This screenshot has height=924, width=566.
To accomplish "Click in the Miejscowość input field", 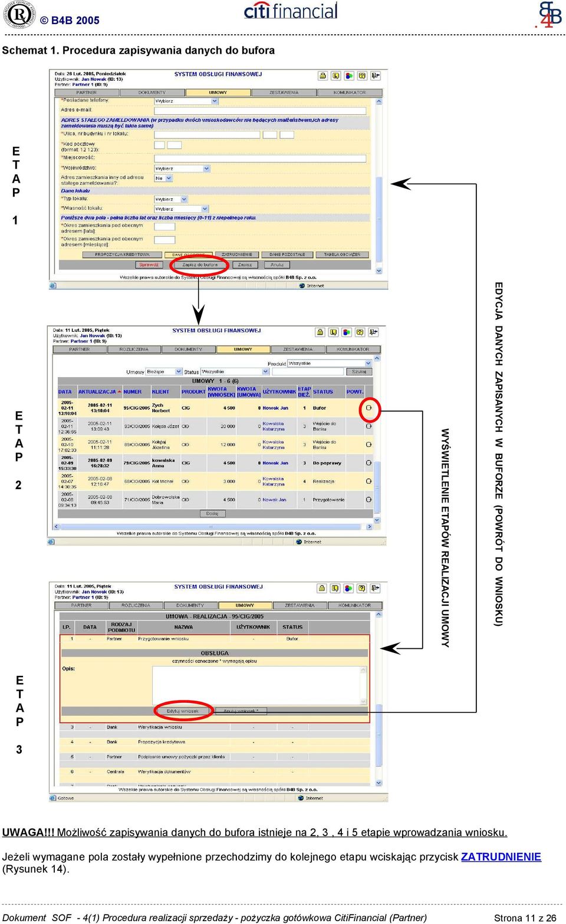I will [x=260, y=159].
